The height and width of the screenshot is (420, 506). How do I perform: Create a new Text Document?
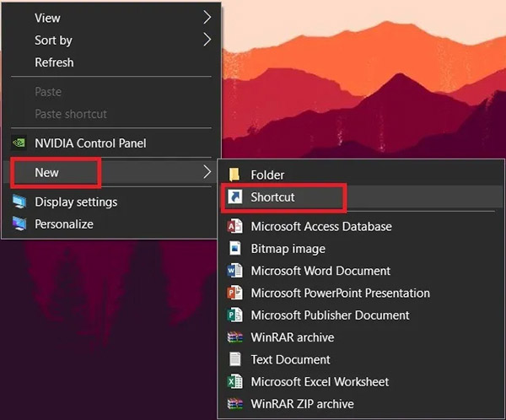coord(361,359)
